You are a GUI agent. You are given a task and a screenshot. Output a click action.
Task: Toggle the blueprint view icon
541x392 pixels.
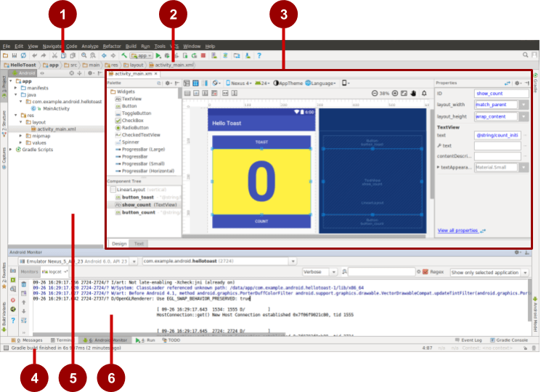195,83
